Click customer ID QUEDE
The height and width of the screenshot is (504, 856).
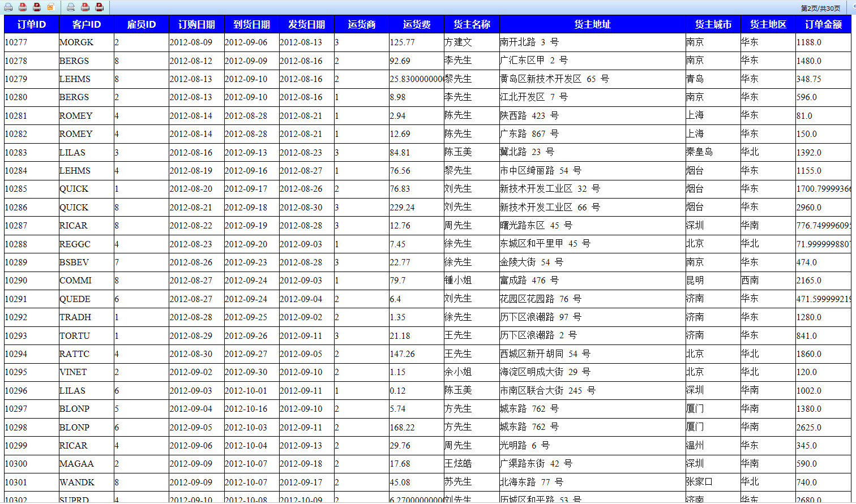75,299
